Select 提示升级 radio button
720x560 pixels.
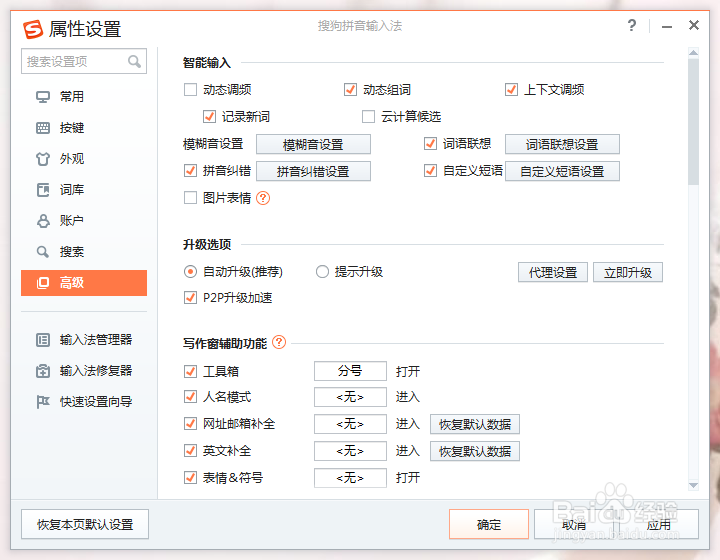[x=322, y=272]
